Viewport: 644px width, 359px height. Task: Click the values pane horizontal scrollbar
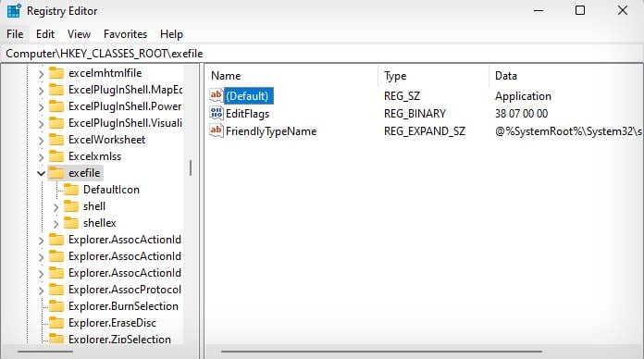point(381,352)
